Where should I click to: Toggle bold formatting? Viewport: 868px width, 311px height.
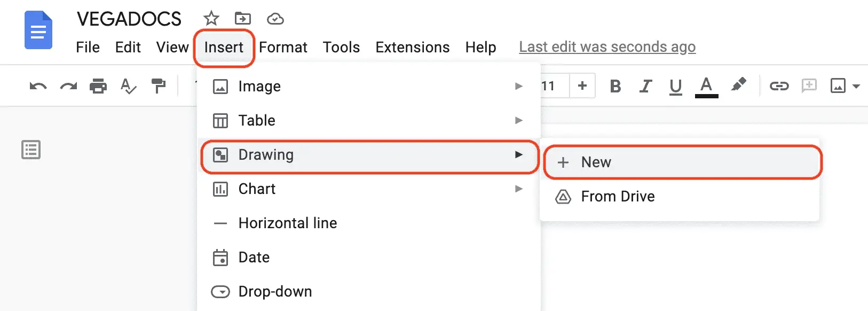[x=615, y=85]
